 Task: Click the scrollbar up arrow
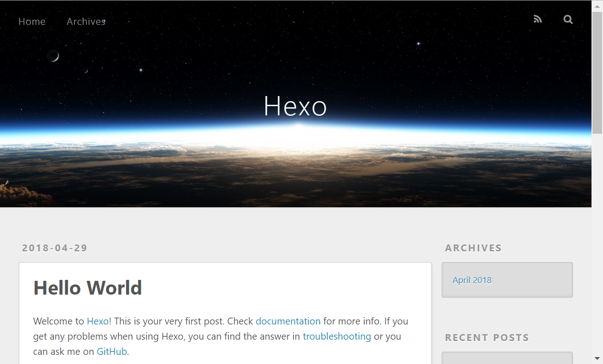click(597, 5)
